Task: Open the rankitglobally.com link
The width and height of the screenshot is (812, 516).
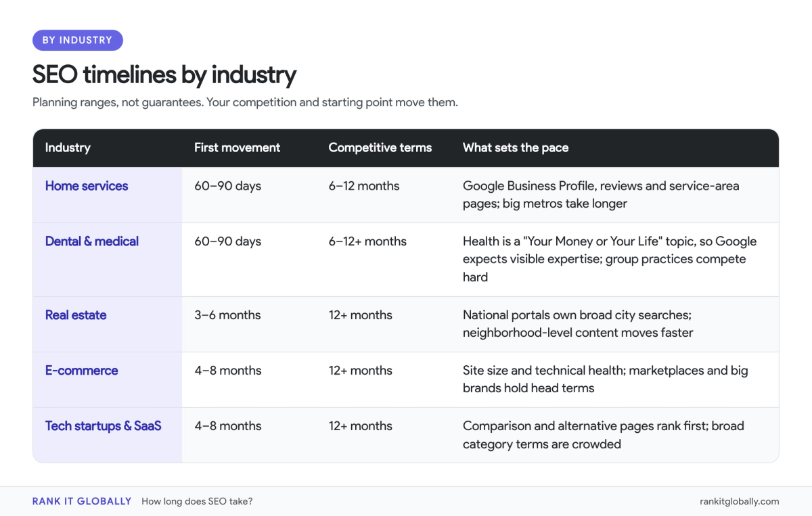Action: point(740,501)
